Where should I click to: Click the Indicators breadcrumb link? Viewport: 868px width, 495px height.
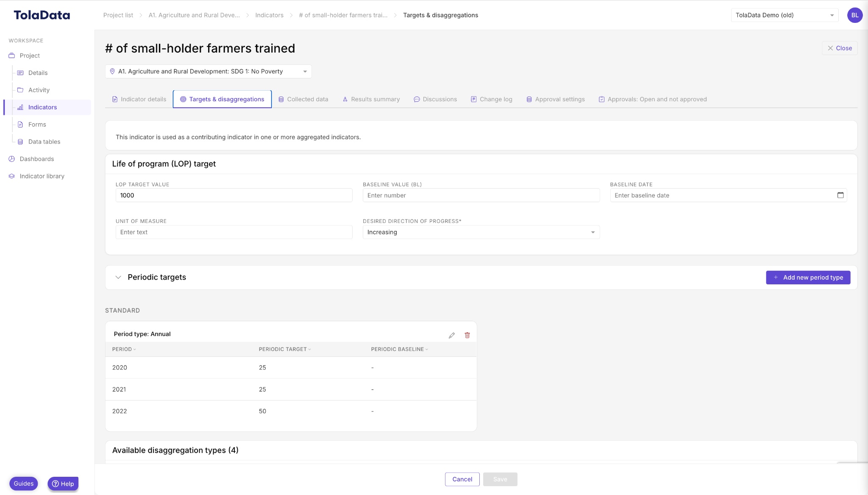tap(269, 15)
